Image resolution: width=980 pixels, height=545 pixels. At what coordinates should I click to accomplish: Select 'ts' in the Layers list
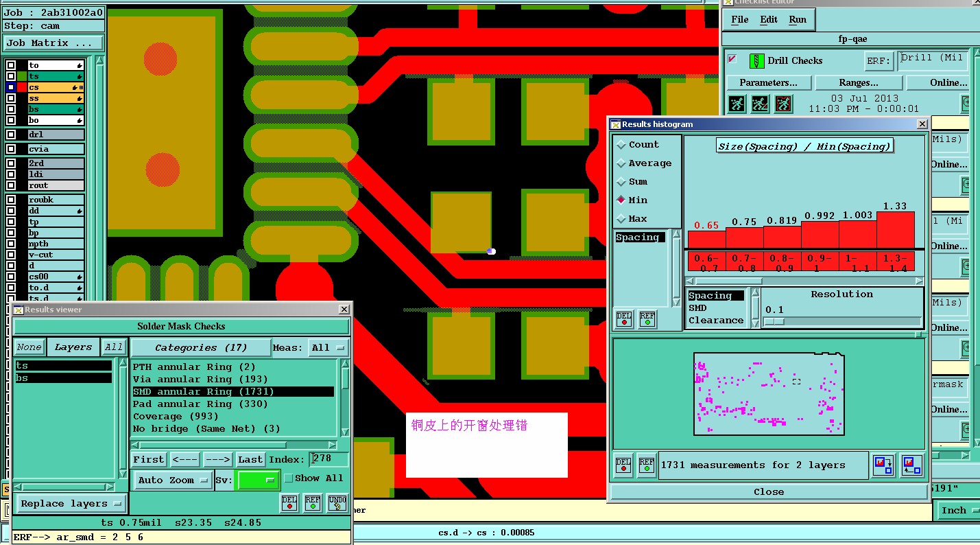[64, 366]
